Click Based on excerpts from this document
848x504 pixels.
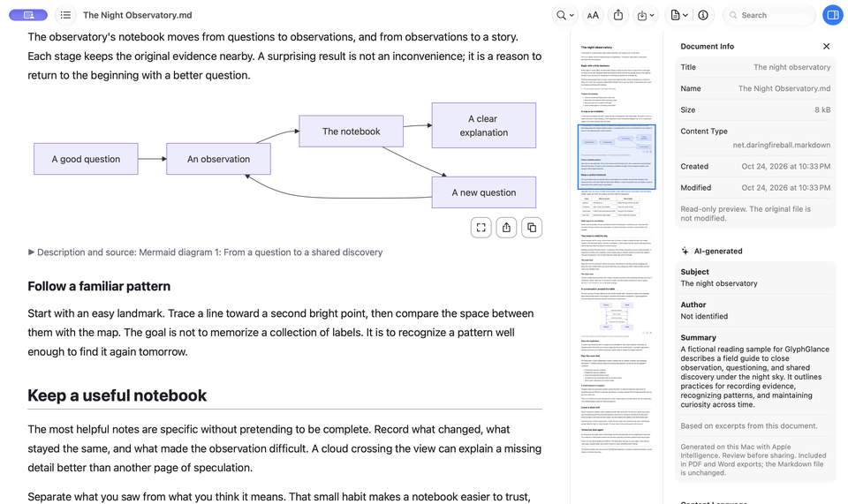click(x=748, y=425)
